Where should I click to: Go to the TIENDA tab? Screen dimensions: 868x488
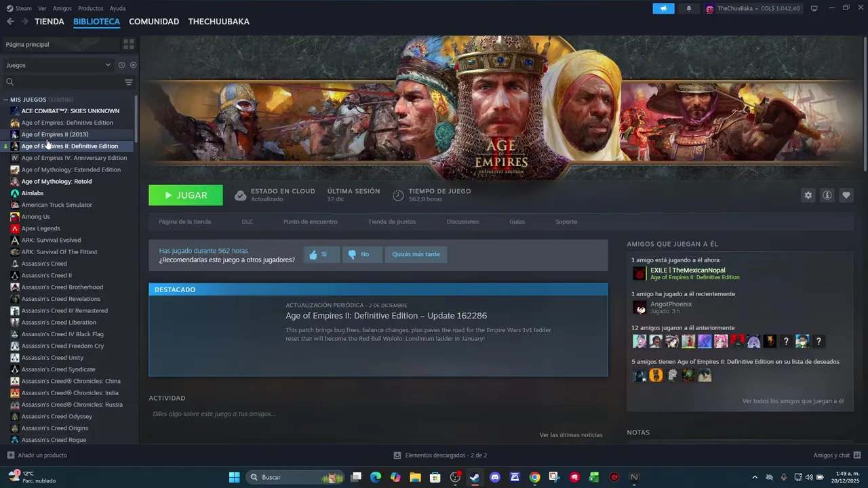[x=50, y=22]
